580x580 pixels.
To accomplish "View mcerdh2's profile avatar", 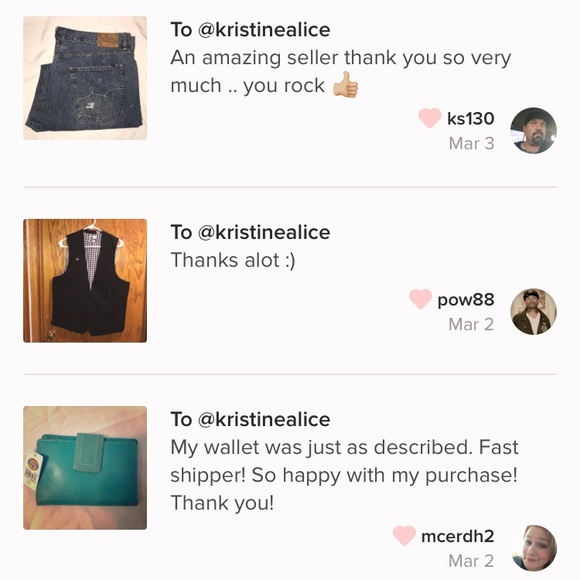I will [x=533, y=548].
